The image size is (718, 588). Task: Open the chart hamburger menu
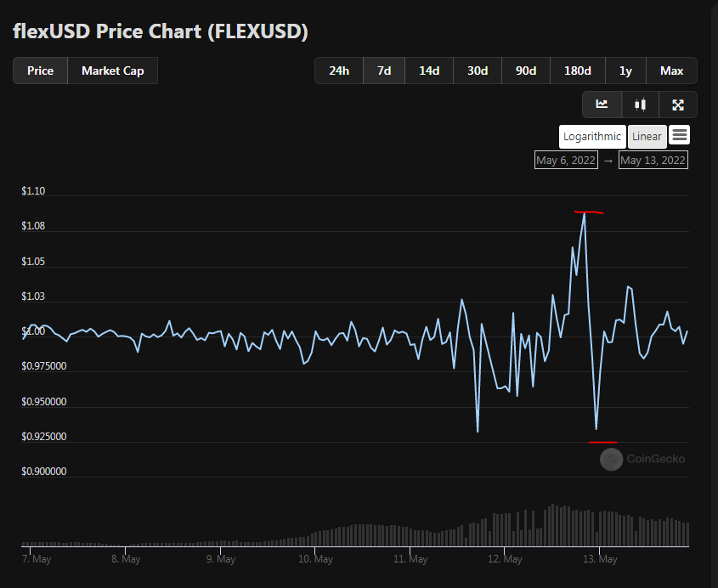(x=680, y=136)
